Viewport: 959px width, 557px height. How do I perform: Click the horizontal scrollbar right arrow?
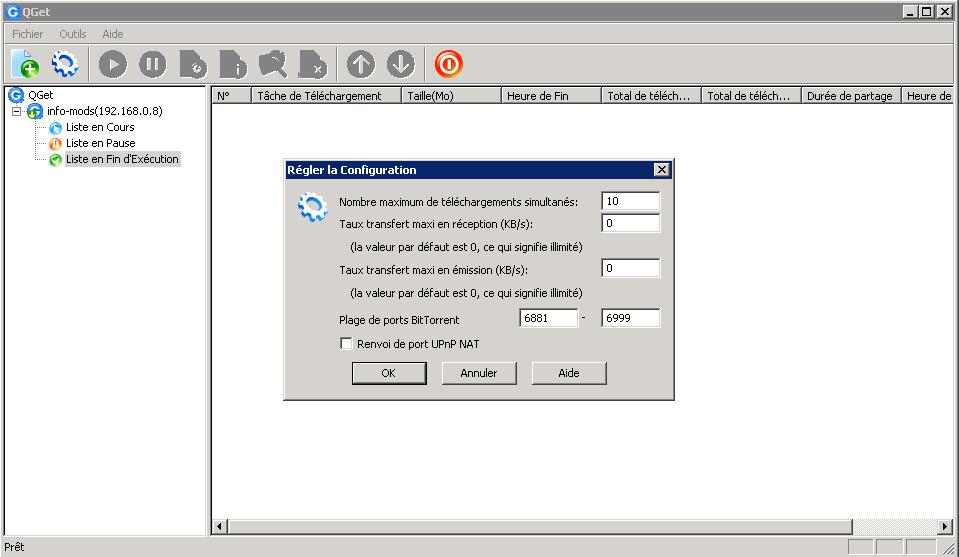coord(945,526)
